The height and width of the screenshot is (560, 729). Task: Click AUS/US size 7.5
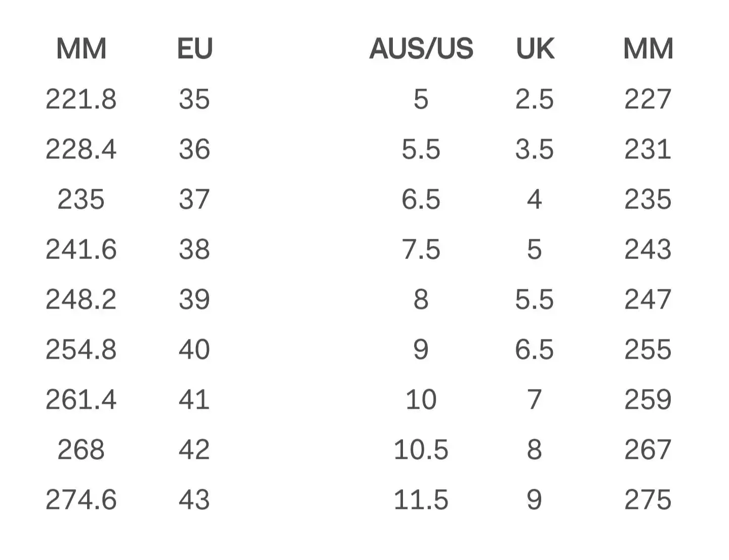[x=421, y=249]
